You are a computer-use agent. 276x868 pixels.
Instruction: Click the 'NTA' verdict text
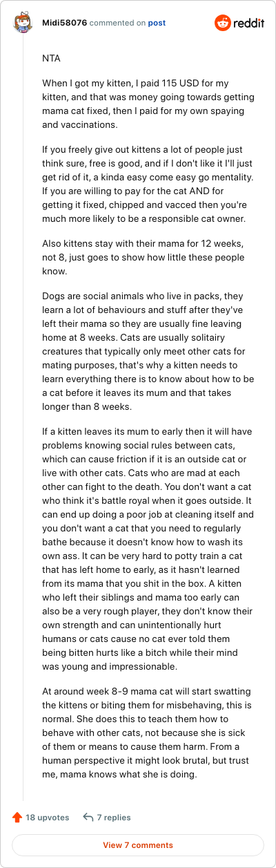coord(51,59)
